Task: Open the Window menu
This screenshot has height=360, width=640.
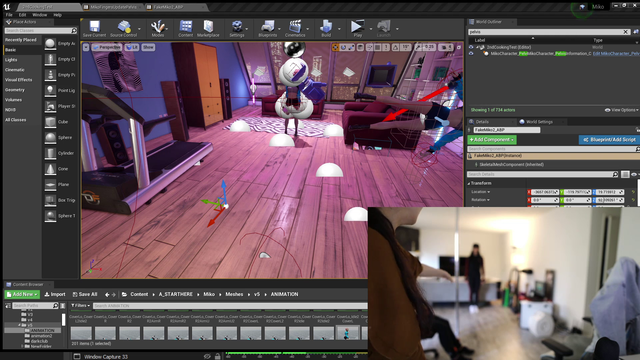Action: tap(40, 15)
